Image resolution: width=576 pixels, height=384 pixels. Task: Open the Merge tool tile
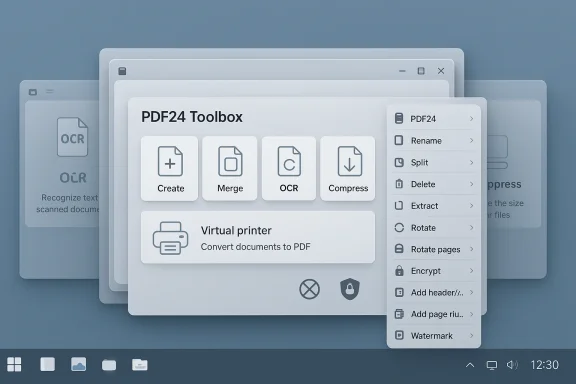pos(230,169)
